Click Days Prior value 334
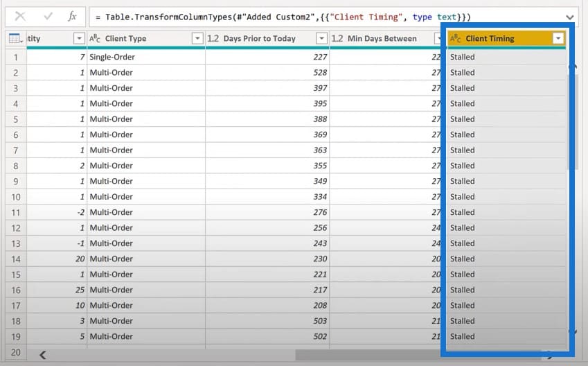 tap(320, 197)
